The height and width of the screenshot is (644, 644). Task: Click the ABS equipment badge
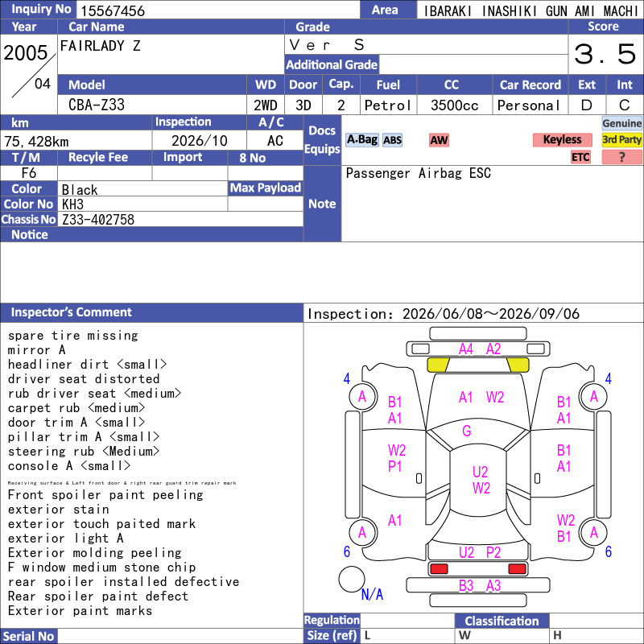point(392,140)
